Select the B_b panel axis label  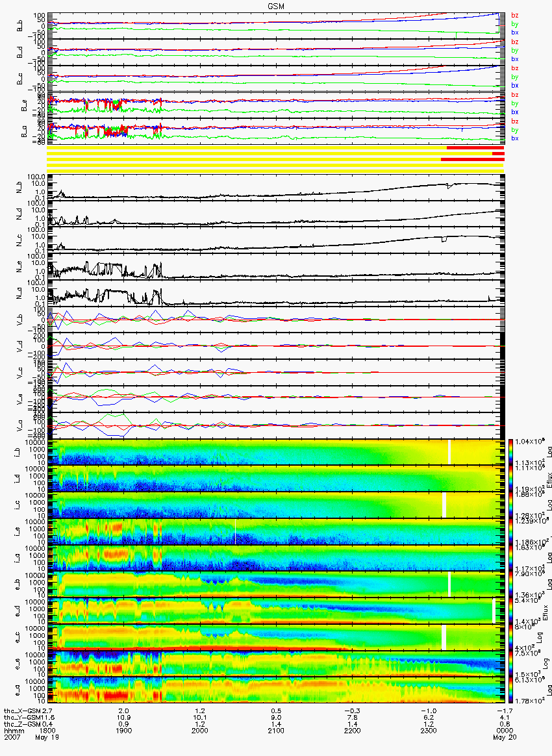tap(19, 25)
